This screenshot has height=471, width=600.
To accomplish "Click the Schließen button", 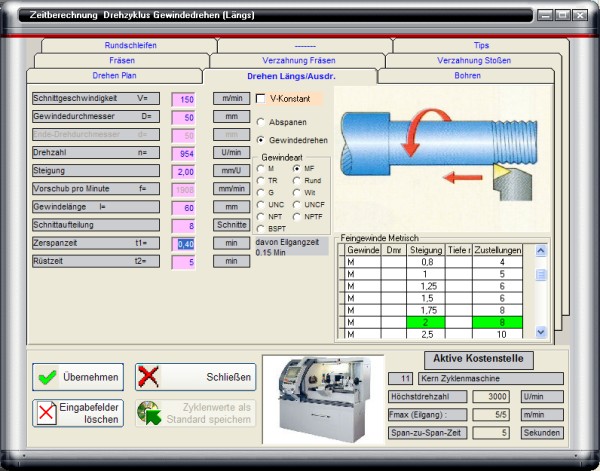I will (195, 377).
